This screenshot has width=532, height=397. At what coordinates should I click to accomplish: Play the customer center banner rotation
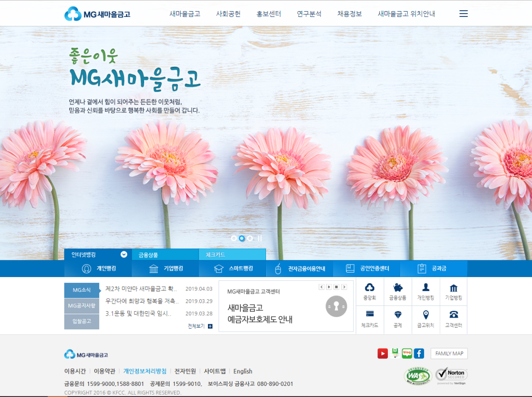[x=329, y=287]
